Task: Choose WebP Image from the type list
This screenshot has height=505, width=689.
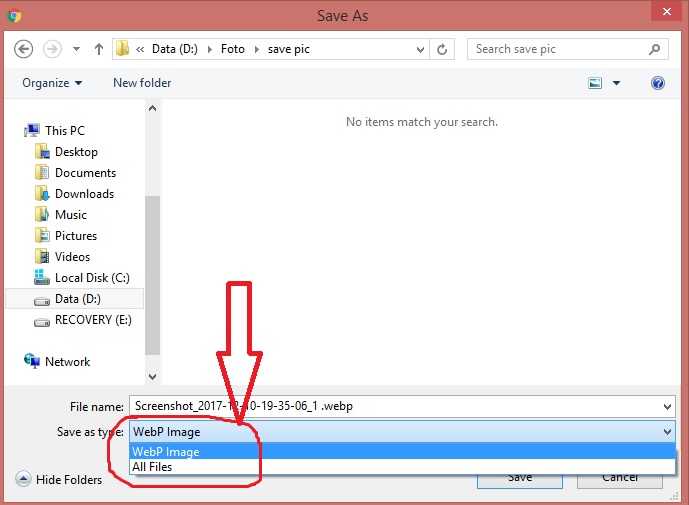Action: click(166, 452)
